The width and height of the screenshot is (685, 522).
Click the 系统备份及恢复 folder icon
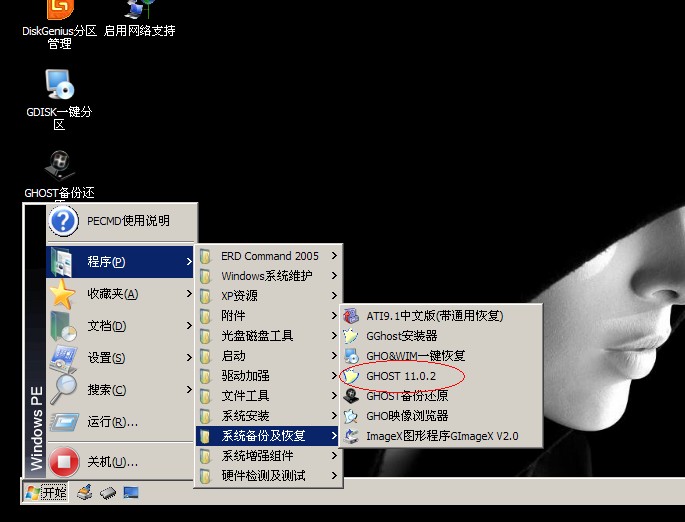point(205,436)
